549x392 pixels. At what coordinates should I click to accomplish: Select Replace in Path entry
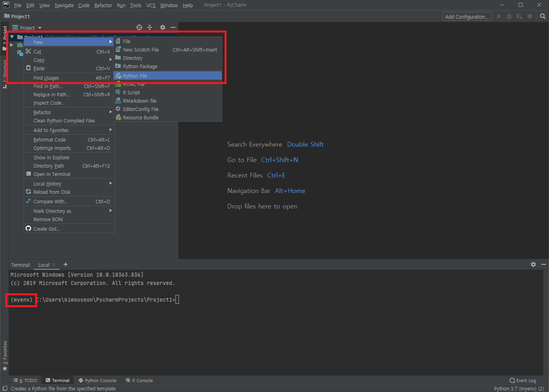69,94
